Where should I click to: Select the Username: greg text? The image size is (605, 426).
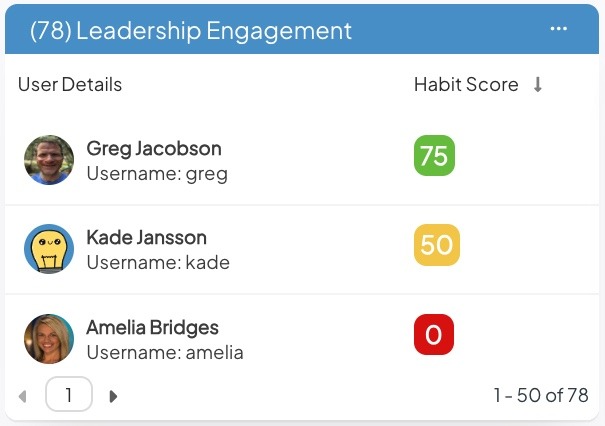[x=157, y=174]
